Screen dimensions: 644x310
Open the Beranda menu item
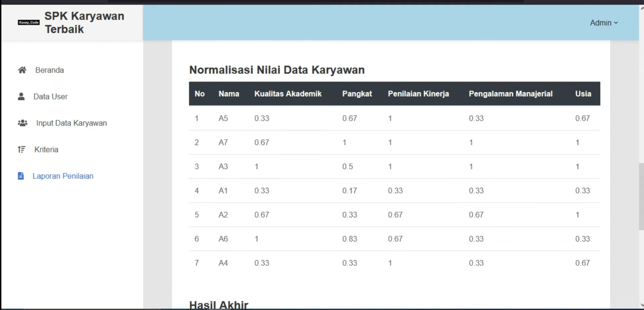50,70
